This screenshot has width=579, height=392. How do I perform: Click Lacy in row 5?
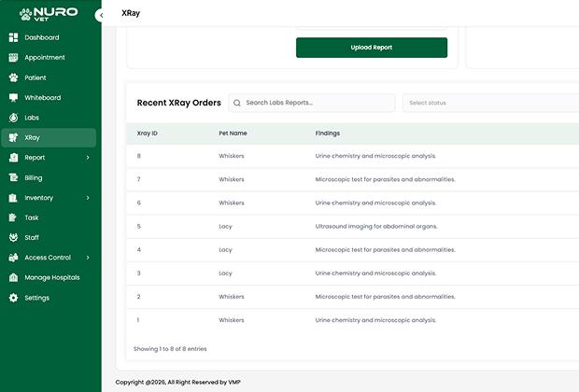(225, 226)
